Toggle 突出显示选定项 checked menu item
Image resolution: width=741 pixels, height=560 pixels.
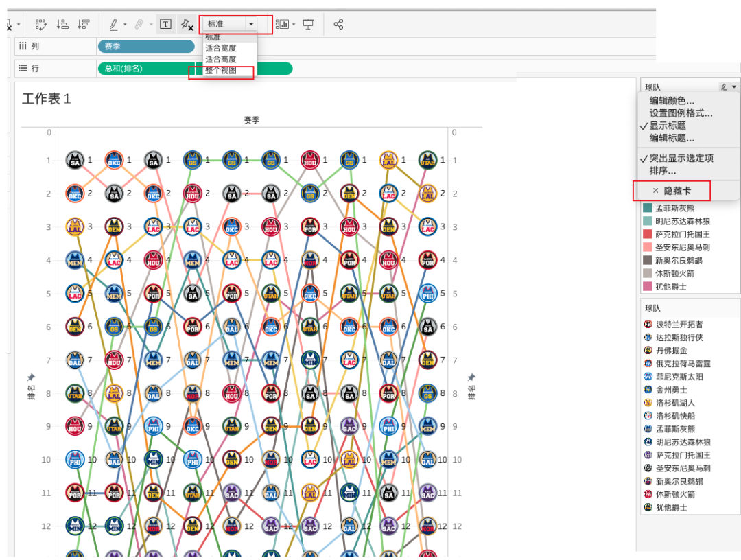point(681,159)
